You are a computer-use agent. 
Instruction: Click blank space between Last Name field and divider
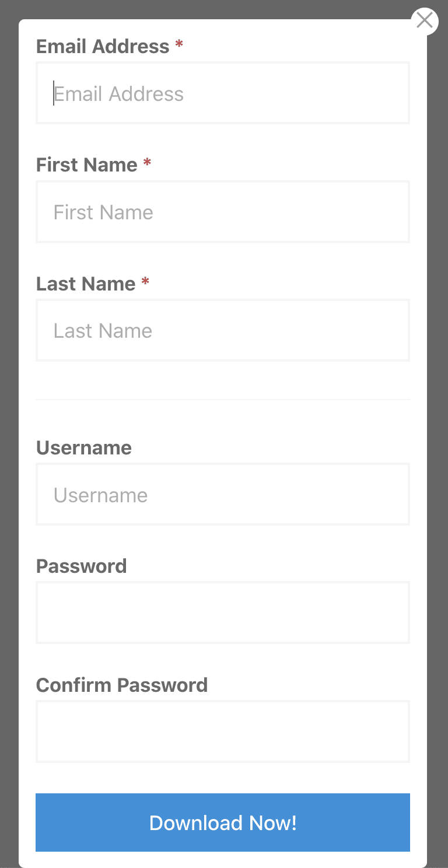point(223,380)
